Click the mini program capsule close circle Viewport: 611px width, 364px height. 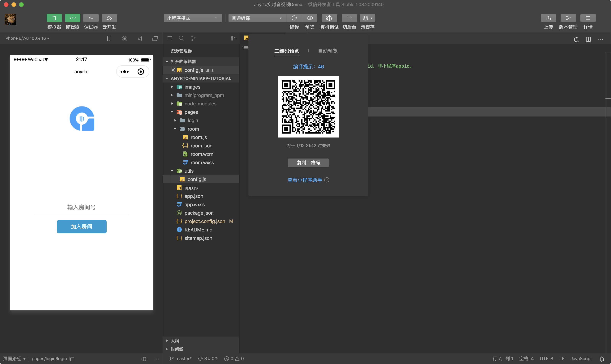coord(141,72)
